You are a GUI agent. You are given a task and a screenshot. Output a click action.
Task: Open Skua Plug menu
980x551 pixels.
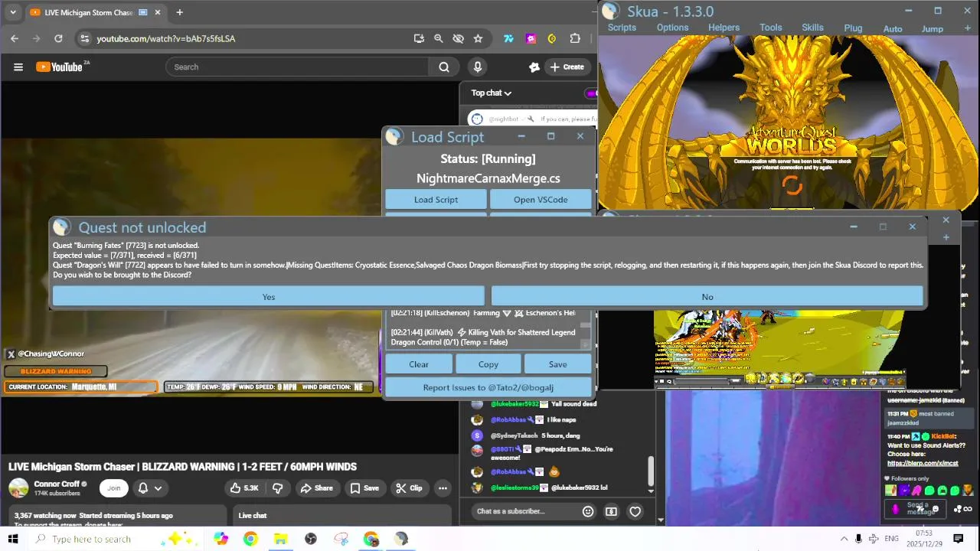tap(853, 28)
